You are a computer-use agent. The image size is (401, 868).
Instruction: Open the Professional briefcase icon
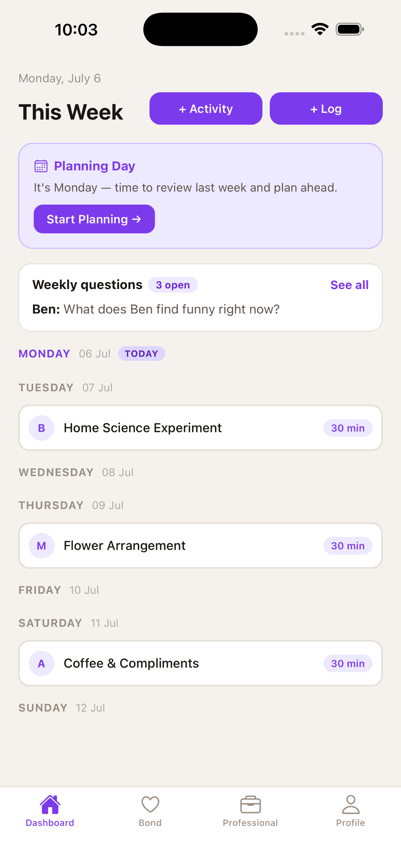[250, 805]
